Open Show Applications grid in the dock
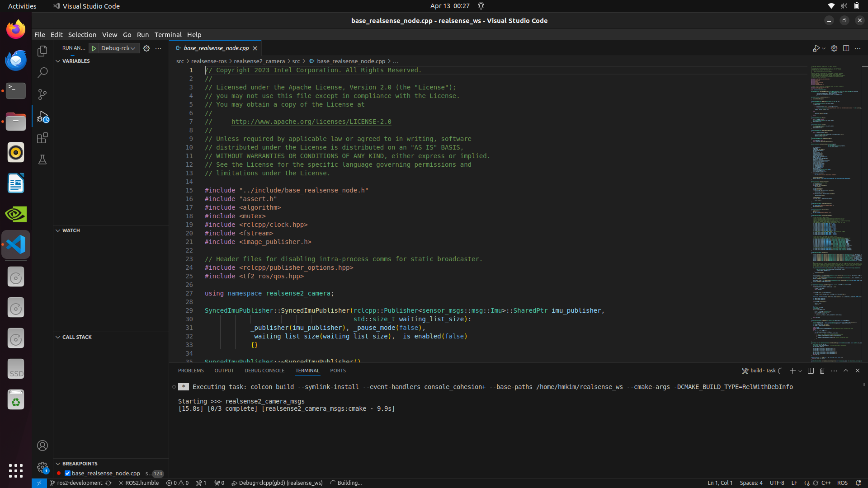The width and height of the screenshot is (868, 488). (16, 471)
